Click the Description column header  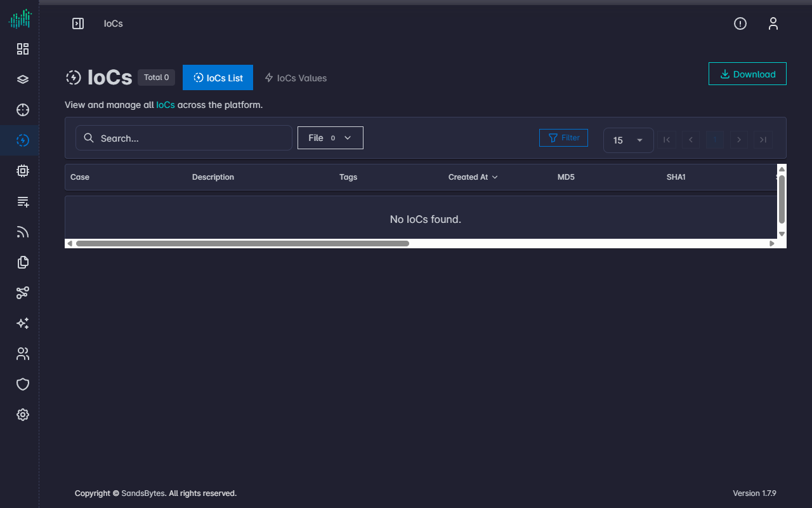tap(213, 177)
